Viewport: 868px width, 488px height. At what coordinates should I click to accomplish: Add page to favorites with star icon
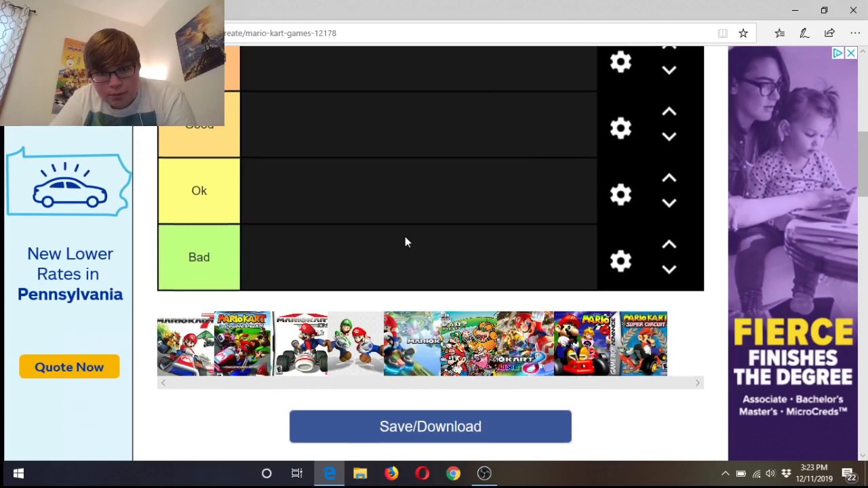point(743,33)
